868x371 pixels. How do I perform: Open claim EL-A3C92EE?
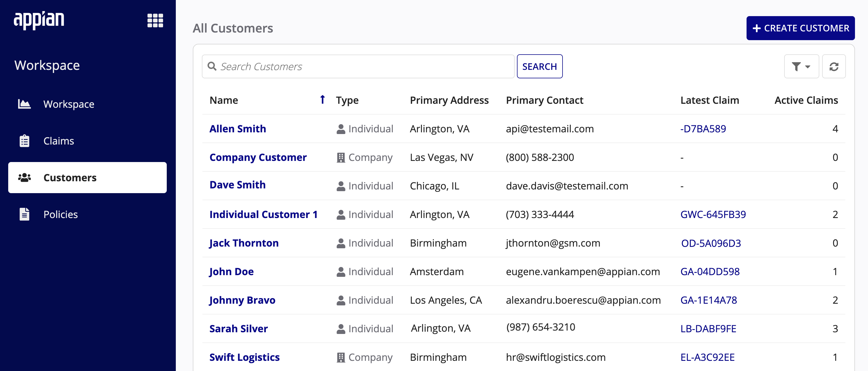(x=707, y=357)
